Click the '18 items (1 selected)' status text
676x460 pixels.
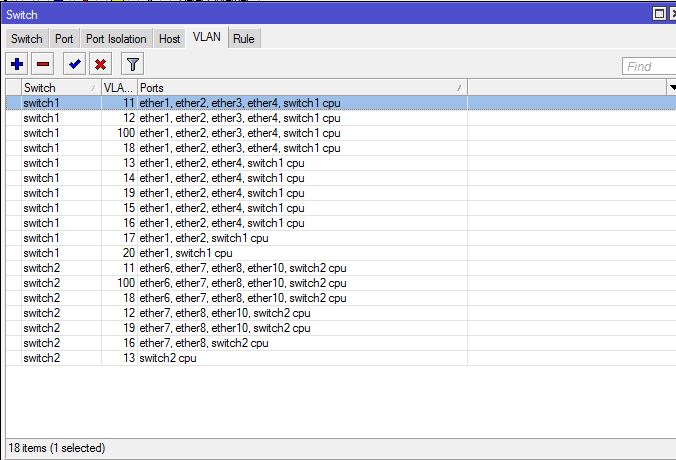[x=56, y=448]
